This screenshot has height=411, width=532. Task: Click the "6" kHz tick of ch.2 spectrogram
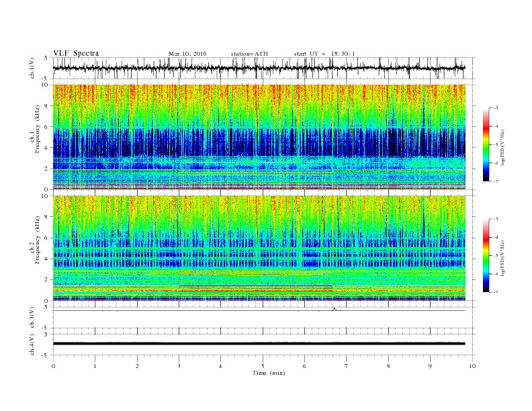click(x=46, y=238)
